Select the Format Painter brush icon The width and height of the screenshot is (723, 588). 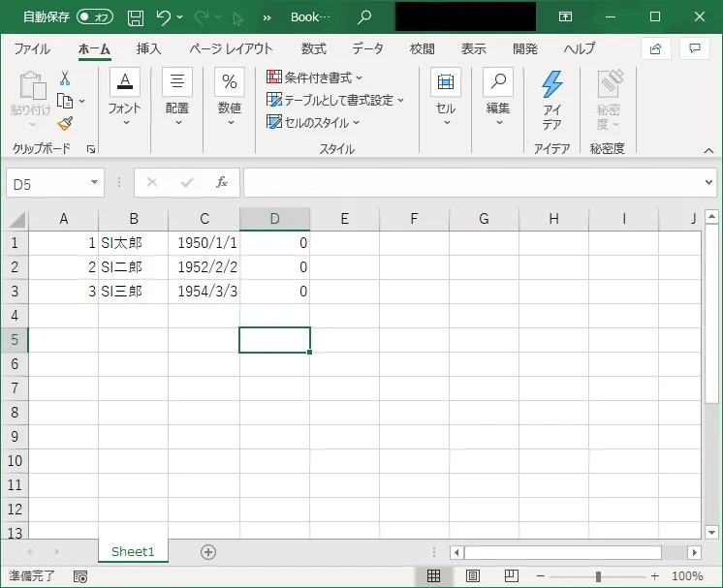65,123
